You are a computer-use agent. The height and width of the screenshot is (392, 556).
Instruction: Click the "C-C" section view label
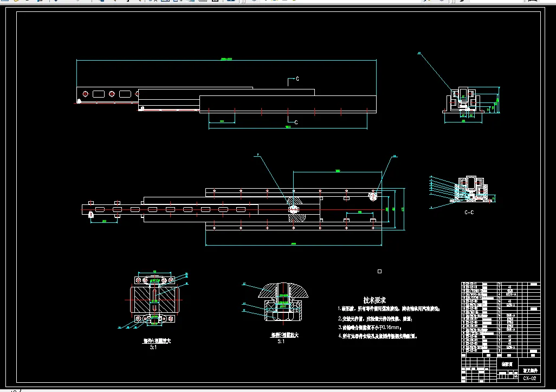click(469, 212)
